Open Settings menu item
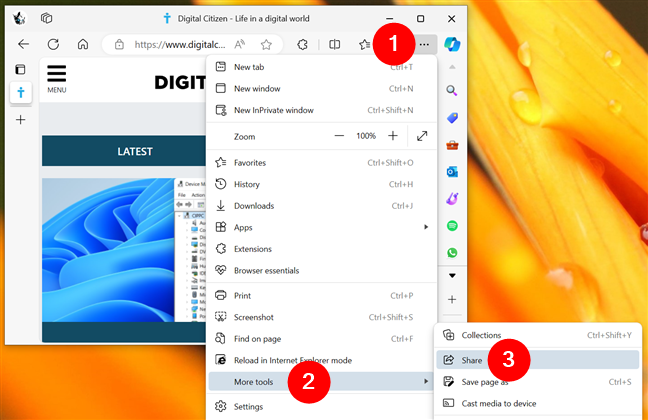The height and width of the screenshot is (420, 648). [x=321, y=406]
